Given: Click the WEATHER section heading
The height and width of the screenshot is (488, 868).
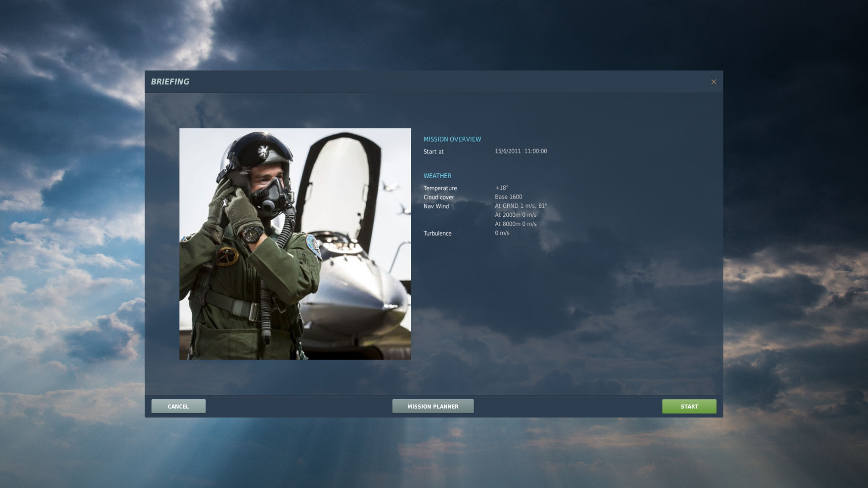Looking at the screenshot, I should (x=437, y=176).
